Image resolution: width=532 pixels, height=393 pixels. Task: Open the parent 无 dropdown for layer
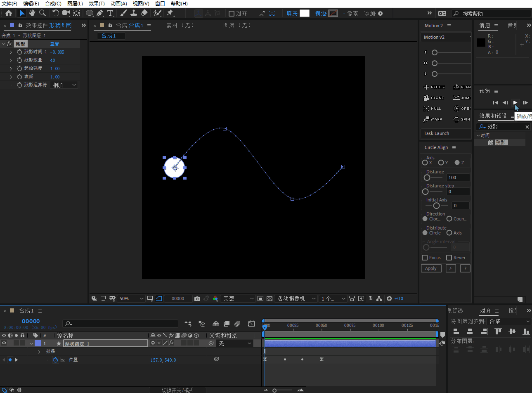tap(235, 343)
